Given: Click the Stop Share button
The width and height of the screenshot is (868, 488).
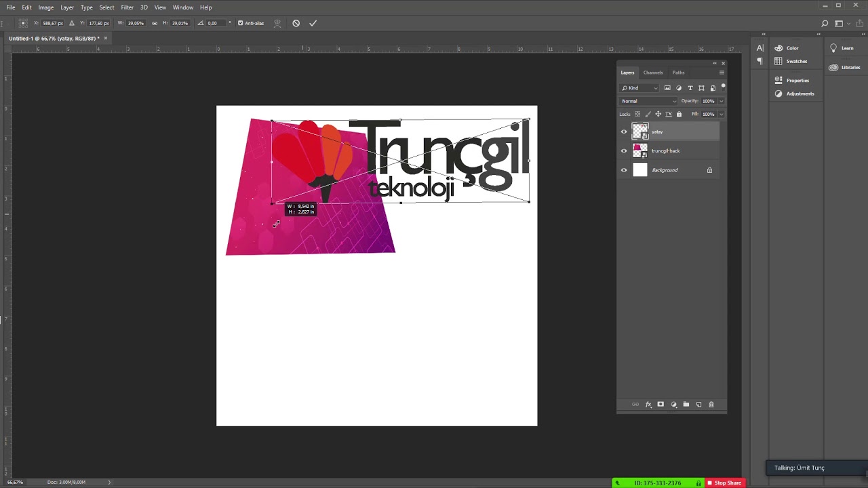Looking at the screenshot, I should (724, 483).
